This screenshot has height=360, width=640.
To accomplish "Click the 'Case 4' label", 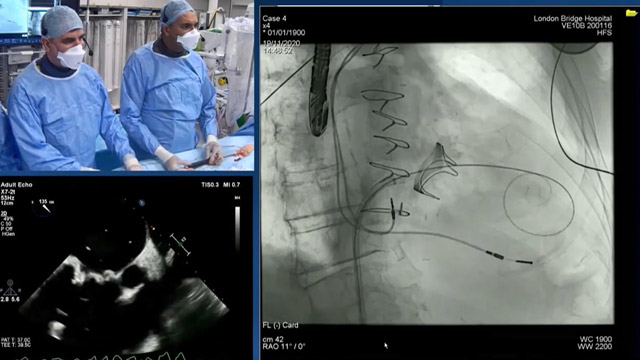I will pyautogui.click(x=275, y=18).
